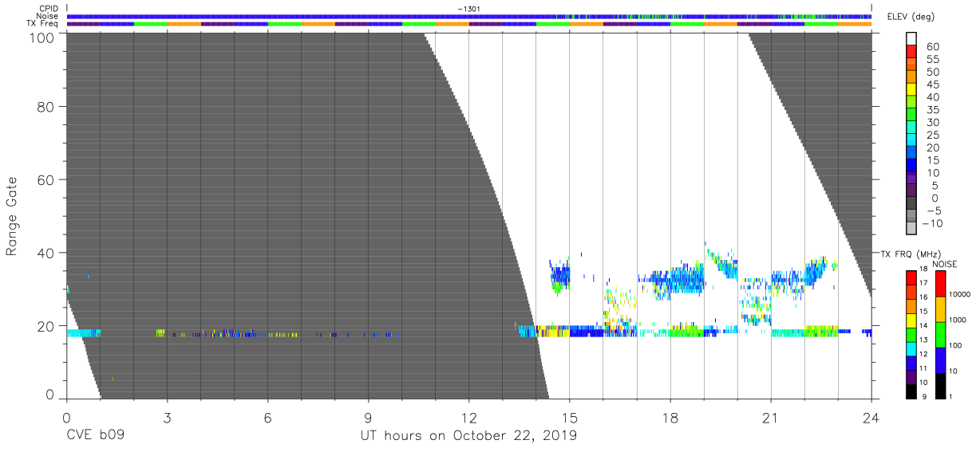Click the yellow 40–45 segment of ELEV colorbar

[911, 90]
